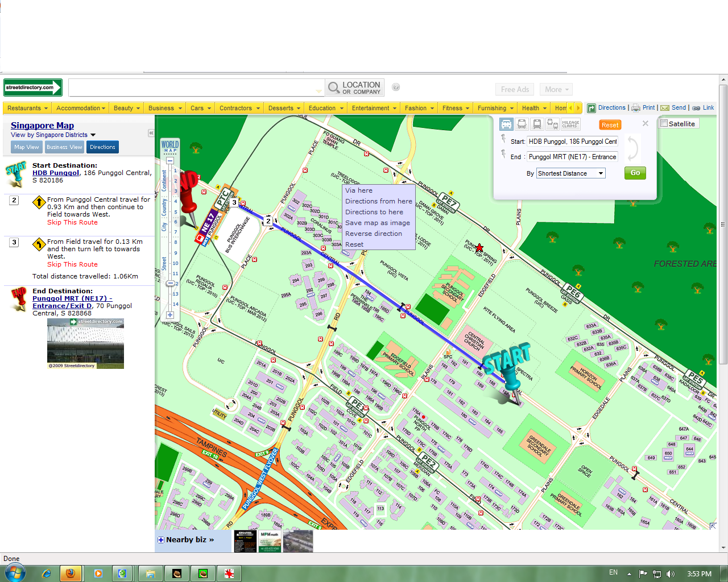The image size is (728, 582).
Task: Click the zoom in plus button on map
Action: (169, 315)
